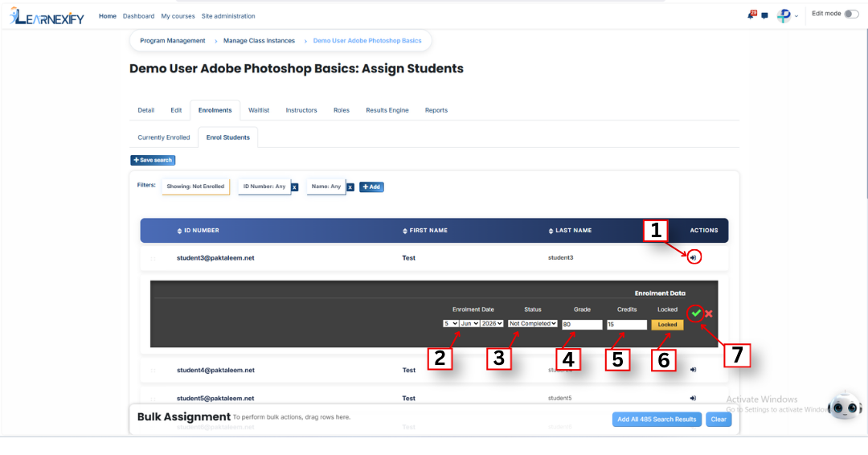Select the Enrol Students sub-tab
868x455 pixels.
227,137
